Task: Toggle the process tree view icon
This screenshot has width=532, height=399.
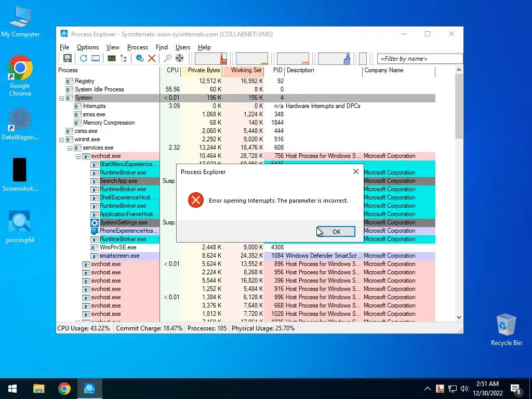Action: point(124,58)
